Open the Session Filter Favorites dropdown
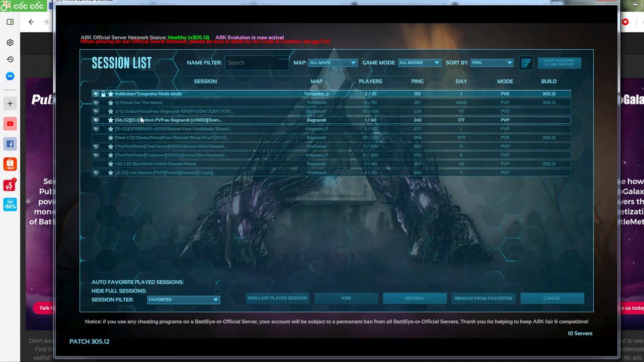Image resolution: width=644 pixels, height=362 pixels. pyautogui.click(x=184, y=300)
